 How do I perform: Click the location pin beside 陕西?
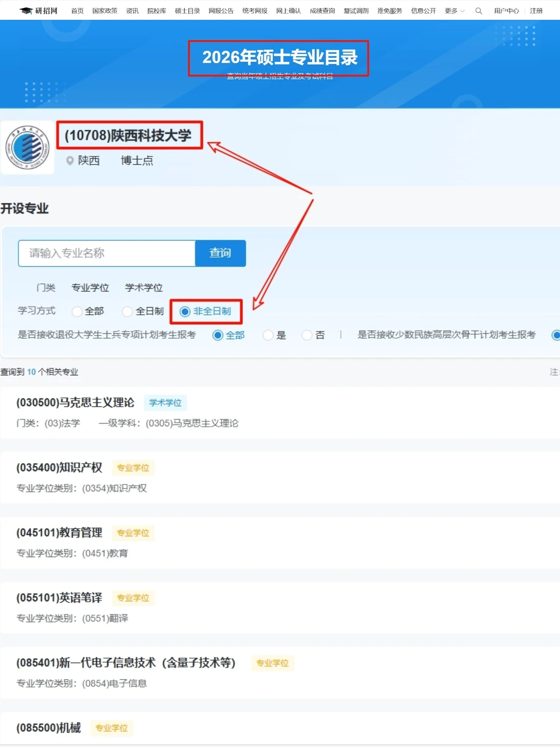(71, 161)
